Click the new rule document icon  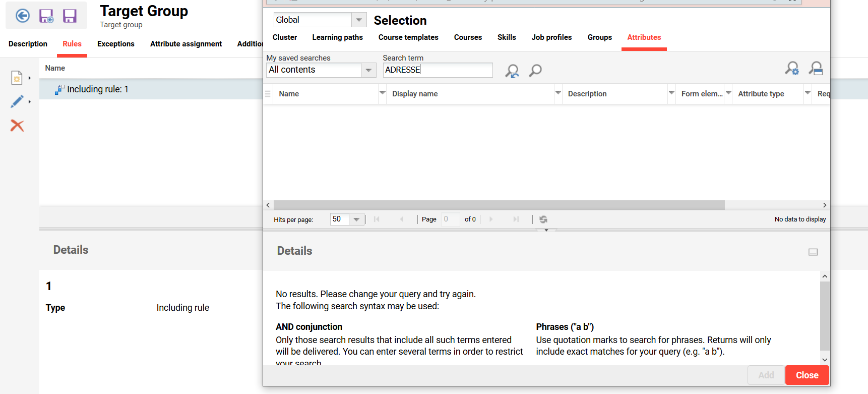click(17, 78)
